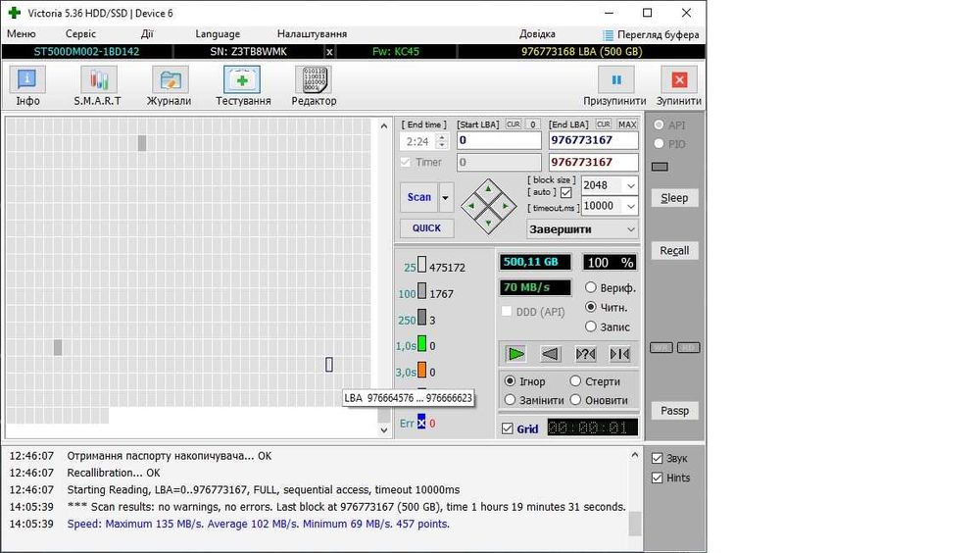Click the 0 button next to Start LBA
The image size is (980, 553).
pos(533,124)
